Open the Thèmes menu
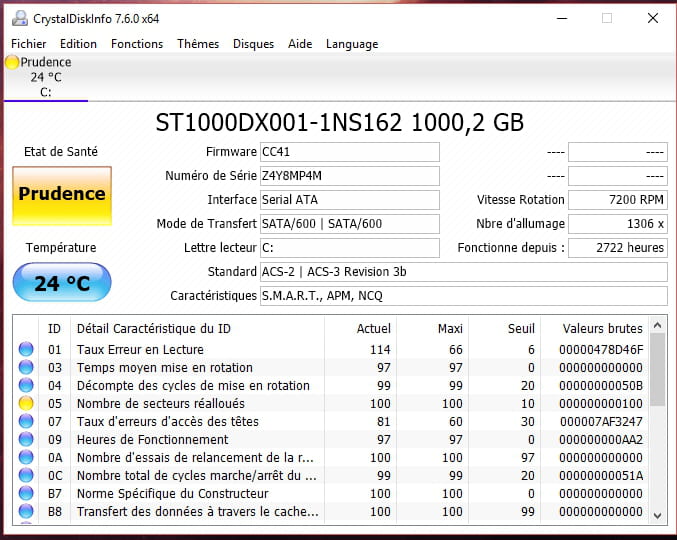This screenshot has height=540, width=677. 198,44
